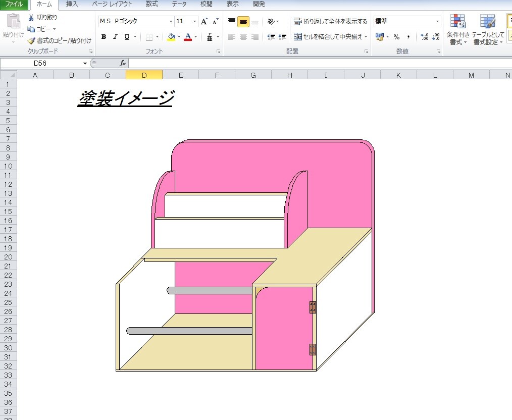Click the formula bar input area
This screenshot has height=420, width=512.
click(x=320, y=63)
